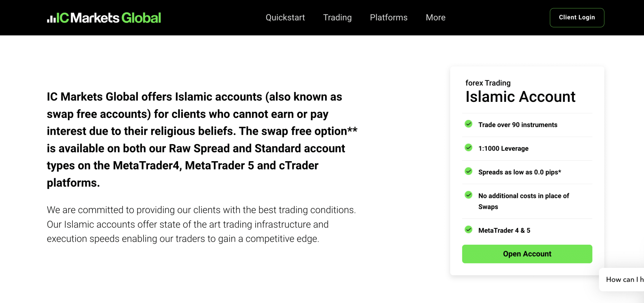
Task: Click the green checkmark beside Trade over 90 instruments
Action: point(469,124)
